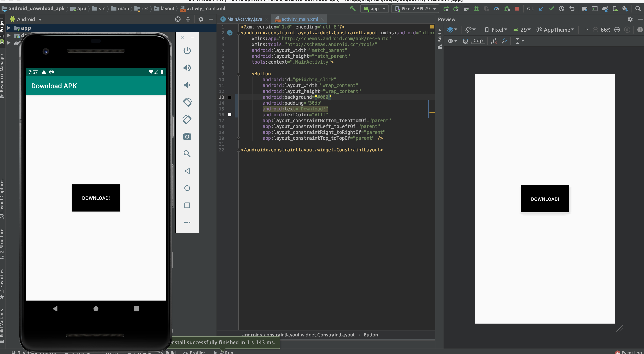The height and width of the screenshot is (354, 644).
Task: Expand the app module tree node
Action: [9, 28]
